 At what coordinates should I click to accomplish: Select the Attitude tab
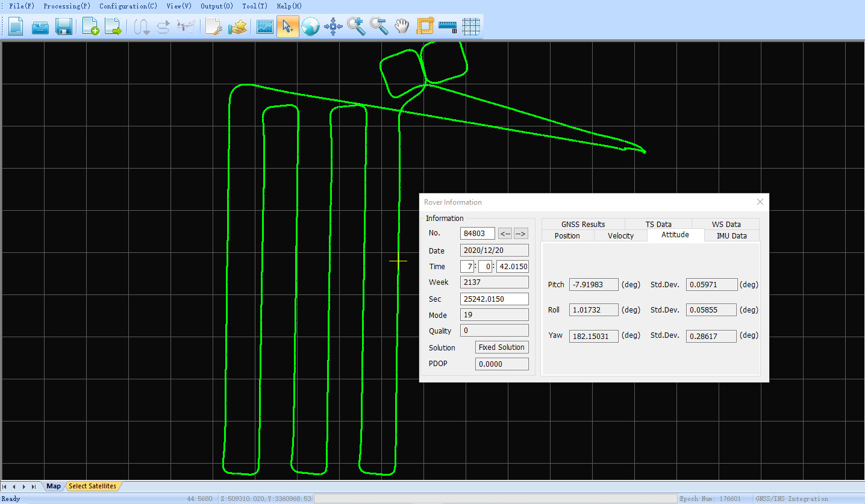pos(675,235)
